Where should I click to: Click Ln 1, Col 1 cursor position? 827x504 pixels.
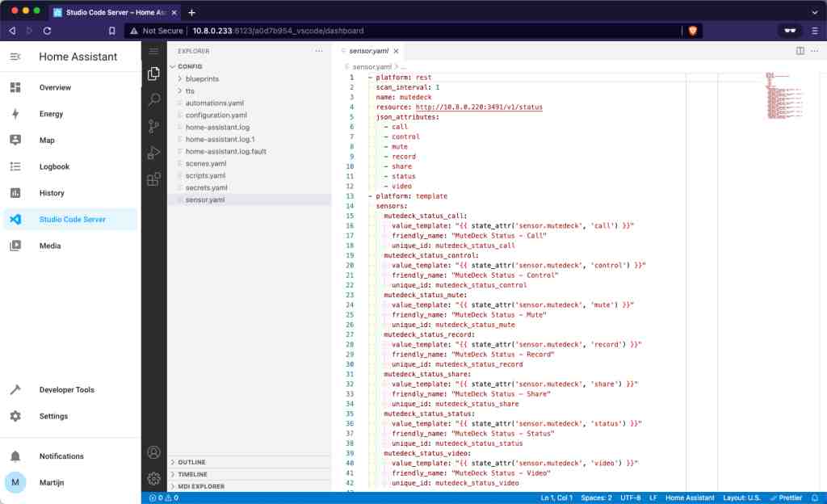(x=556, y=498)
